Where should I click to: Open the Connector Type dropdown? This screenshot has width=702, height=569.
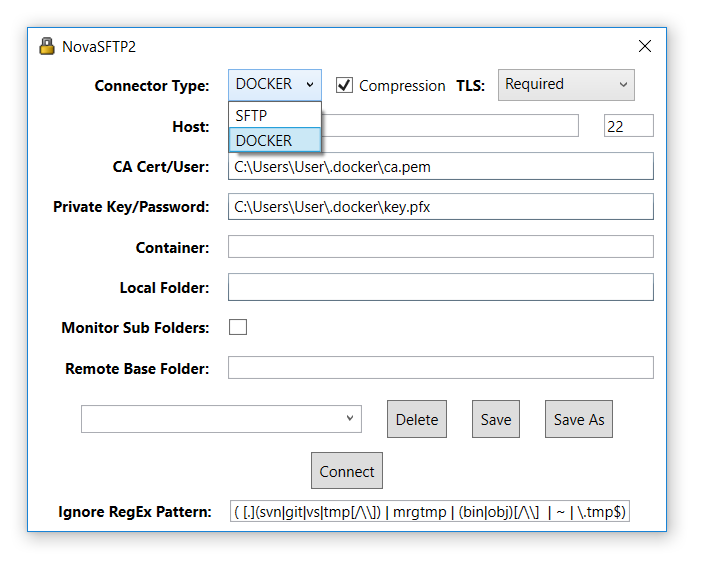coord(275,85)
